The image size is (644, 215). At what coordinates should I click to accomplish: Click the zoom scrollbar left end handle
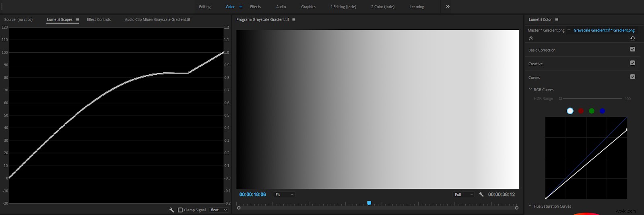(239, 208)
